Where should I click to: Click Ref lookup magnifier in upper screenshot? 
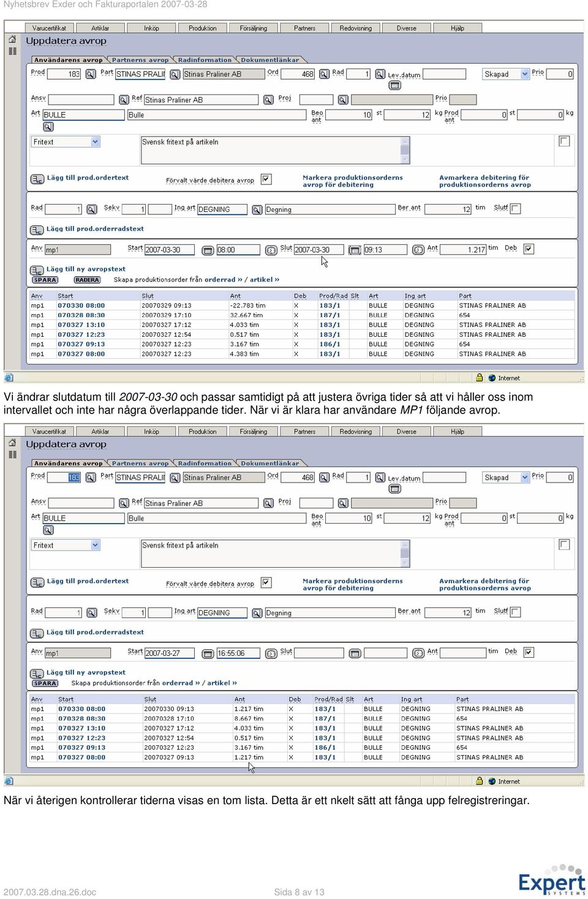268,100
